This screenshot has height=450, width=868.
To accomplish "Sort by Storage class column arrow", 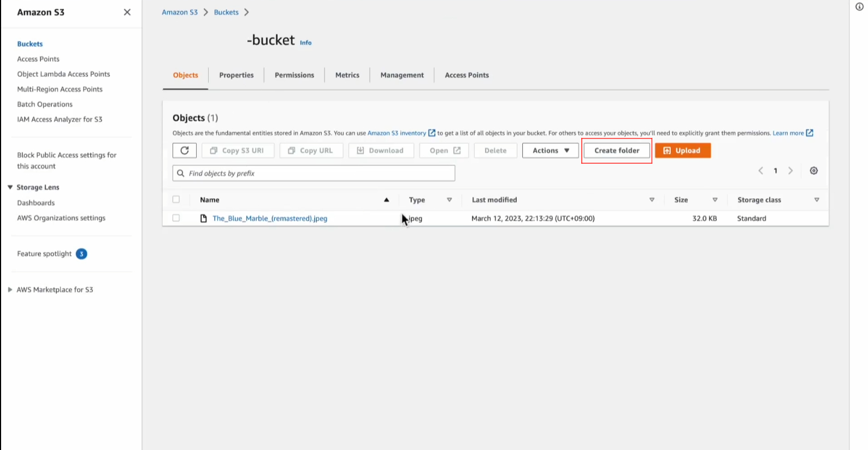I will 817,200.
